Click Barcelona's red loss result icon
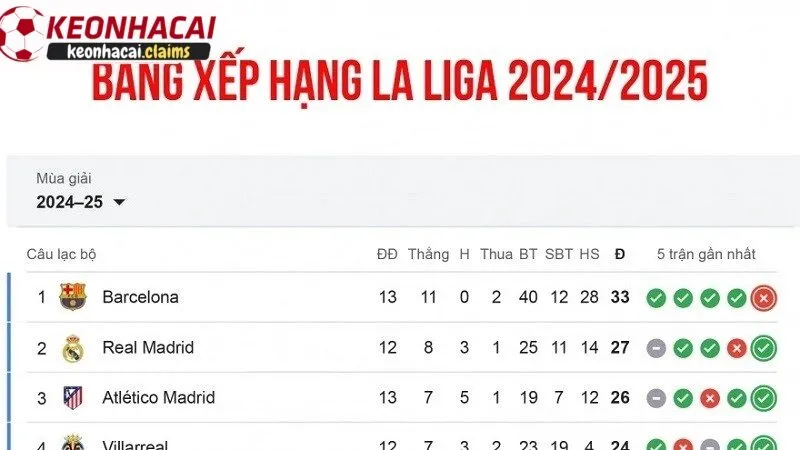The width and height of the screenshot is (800, 450). pyautogui.click(x=764, y=297)
